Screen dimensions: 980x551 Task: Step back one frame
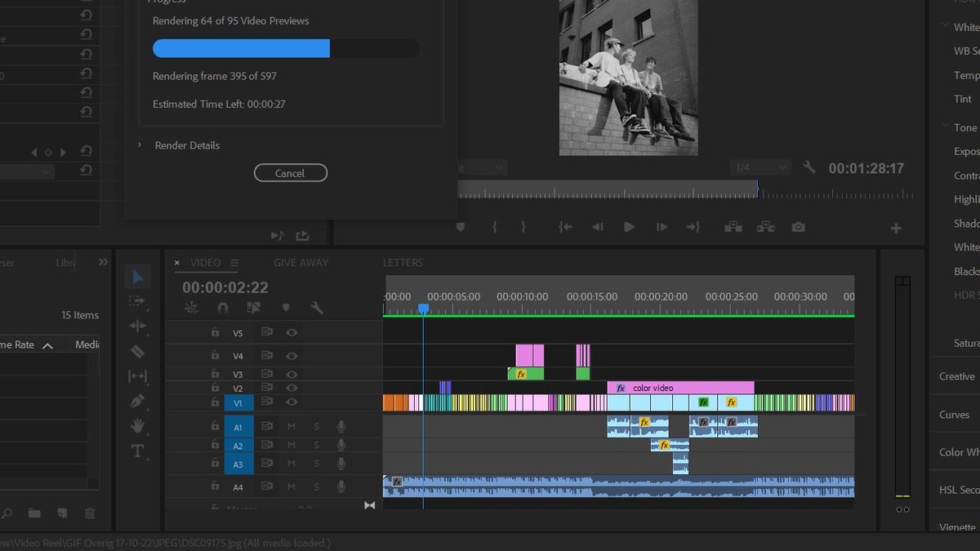click(597, 227)
